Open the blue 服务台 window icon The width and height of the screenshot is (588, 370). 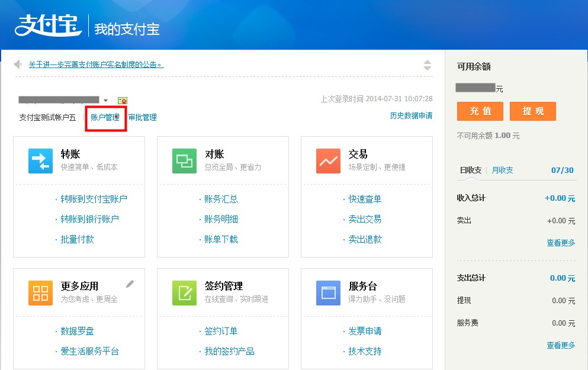(328, 293)
